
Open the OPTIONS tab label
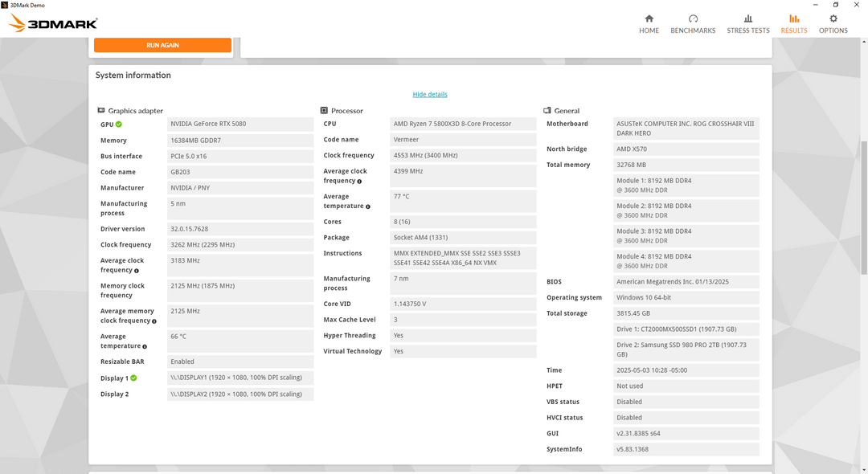[x=833, y=31]
